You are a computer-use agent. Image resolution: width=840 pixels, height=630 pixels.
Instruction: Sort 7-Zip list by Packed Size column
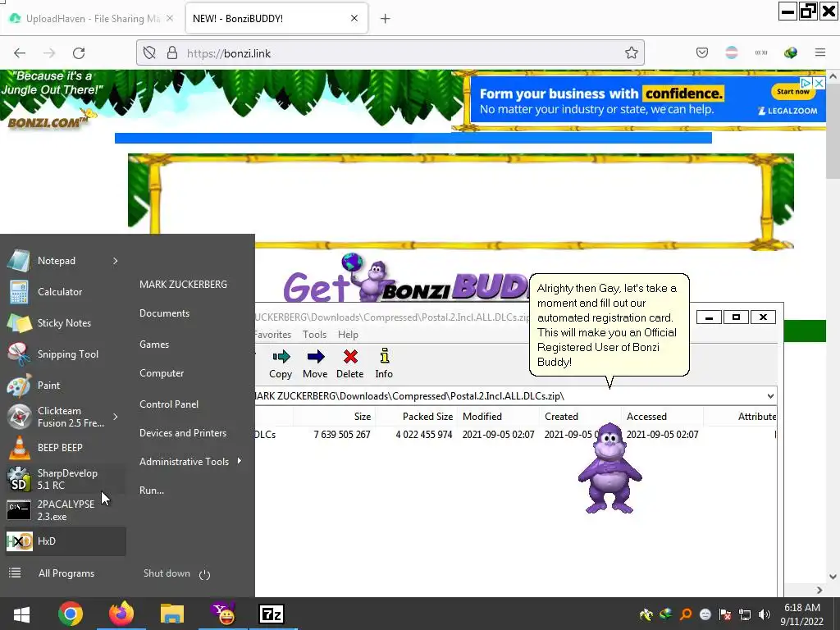pos(427,416)
